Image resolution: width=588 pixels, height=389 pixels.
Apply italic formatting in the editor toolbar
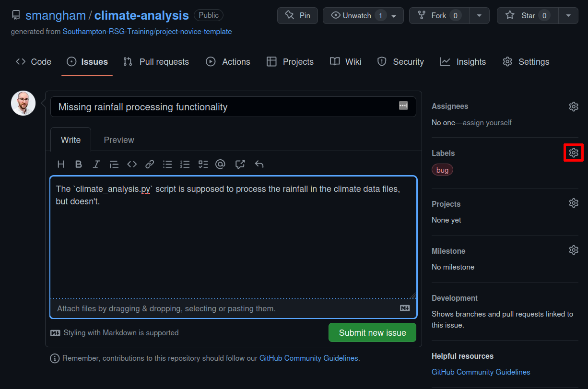(96, 165)
